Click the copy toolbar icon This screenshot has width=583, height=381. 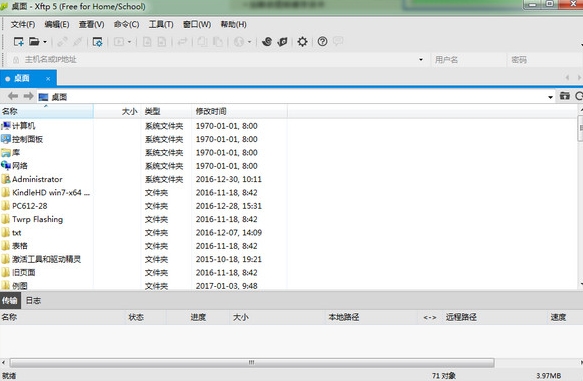(202, 42)
